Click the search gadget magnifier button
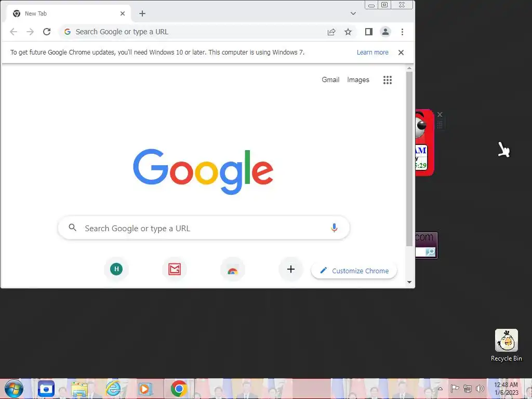Screen dimensions: 532x399 pos(430,252)
